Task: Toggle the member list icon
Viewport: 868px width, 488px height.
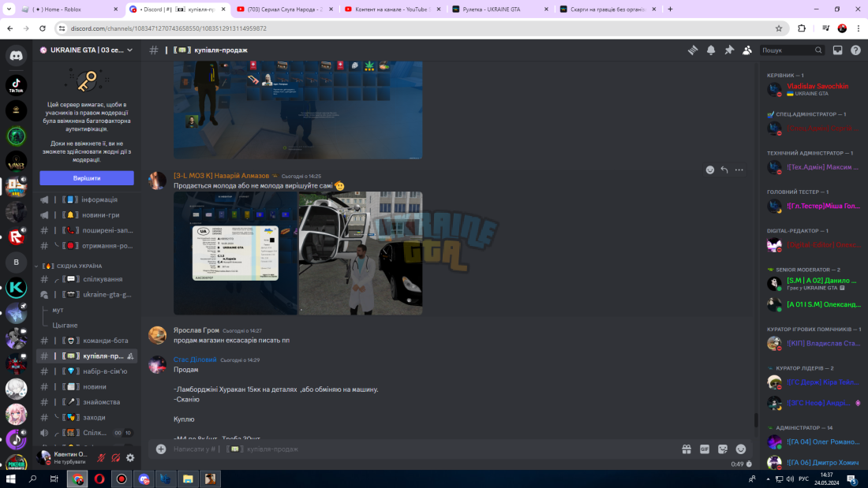Action: (747, 50)
